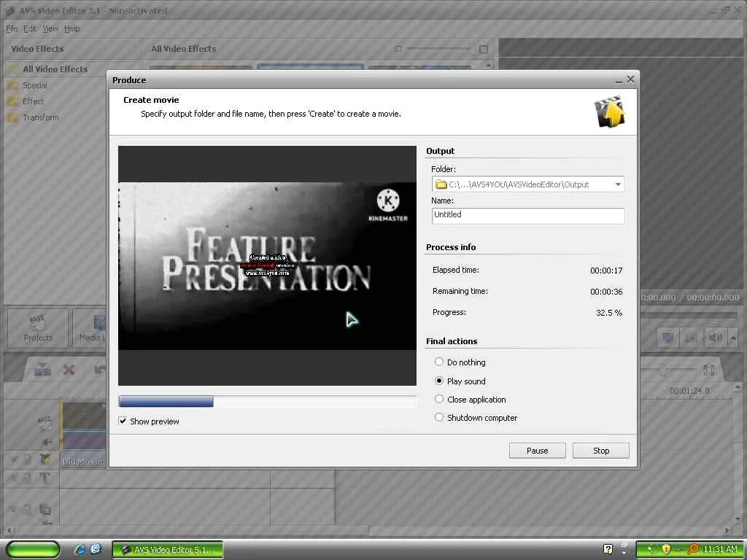Minimize the Produce dialog

click(619, 80)
